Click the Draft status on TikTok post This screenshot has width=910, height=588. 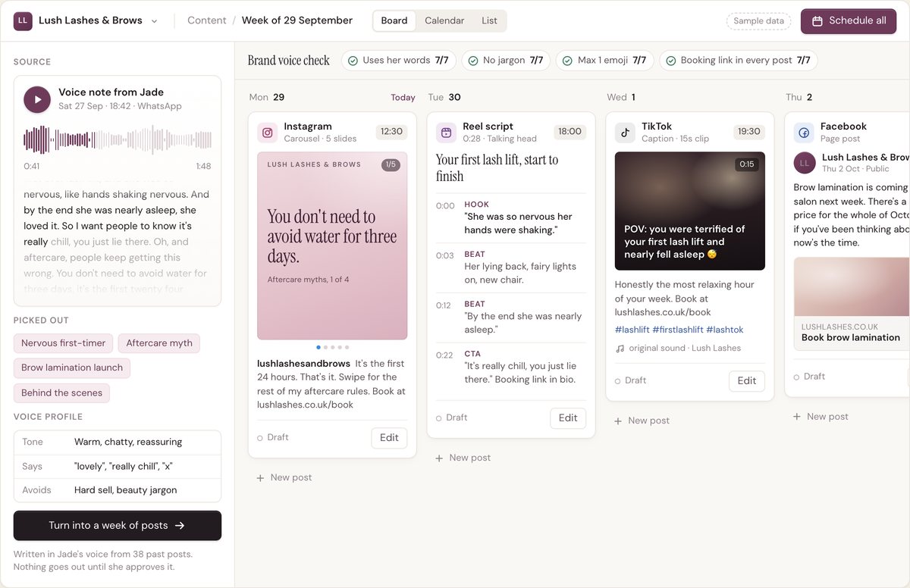pyautogui.click(x=631, y=381)
